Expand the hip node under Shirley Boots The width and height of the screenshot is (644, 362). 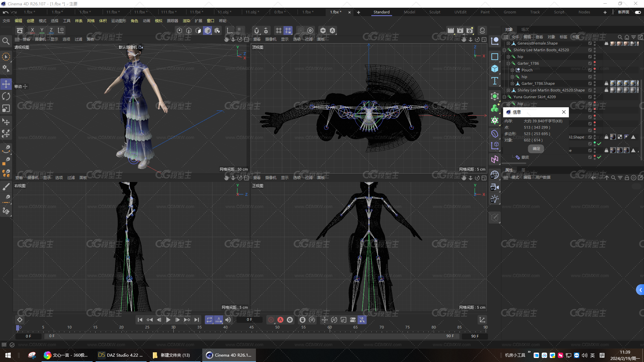[x=508, y=57]
